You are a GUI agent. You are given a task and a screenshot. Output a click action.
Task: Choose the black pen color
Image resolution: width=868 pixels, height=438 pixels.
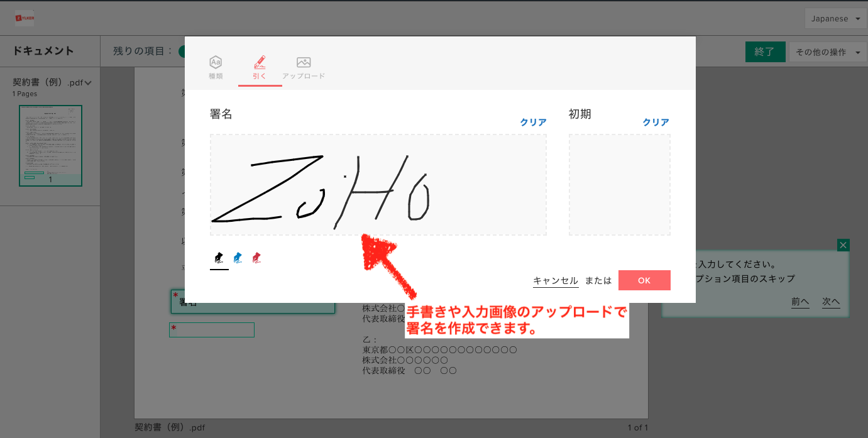(x=219, y=258)
